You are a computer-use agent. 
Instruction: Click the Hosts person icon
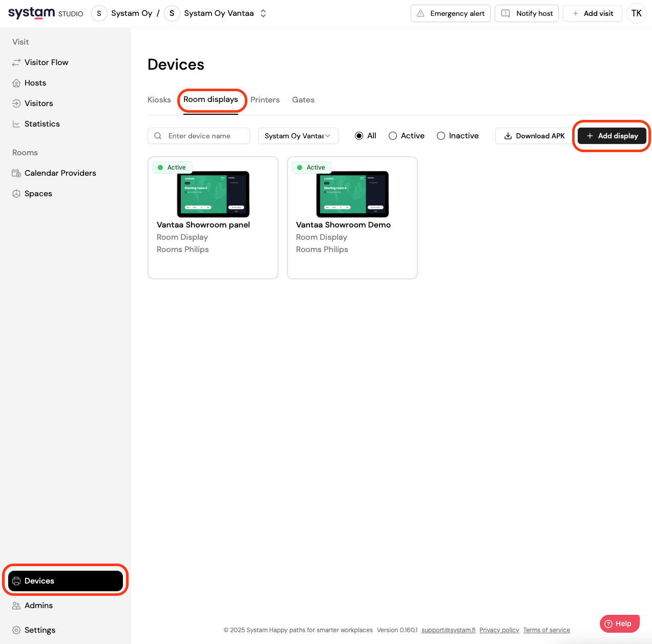[x=16, y=83]
